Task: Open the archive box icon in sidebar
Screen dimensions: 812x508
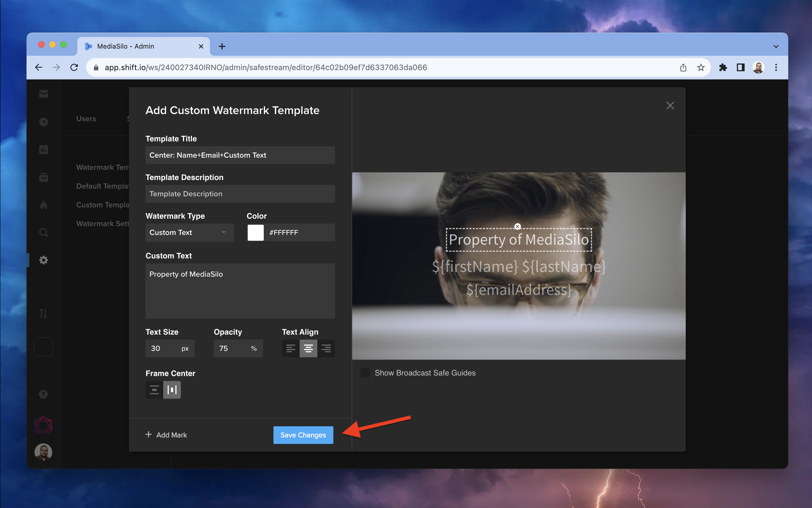Action: point(43,177)
